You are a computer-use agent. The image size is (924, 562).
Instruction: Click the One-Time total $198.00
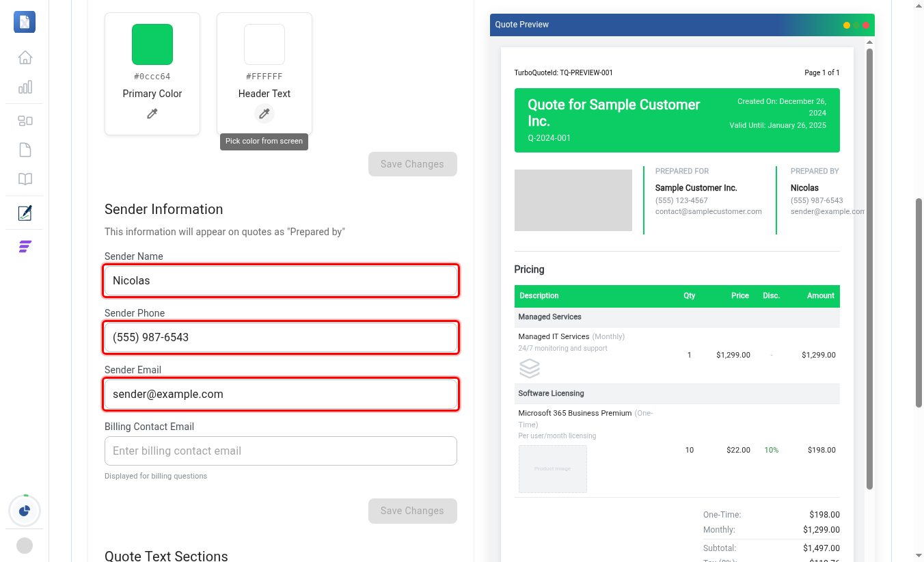[x=825, y=515]
